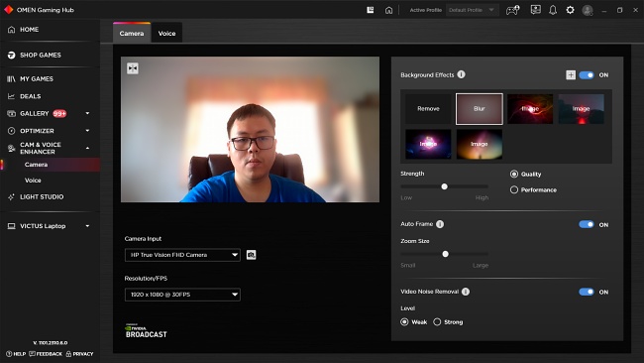644x363 pixels.
Task: Click the mirror flip icon on camera preview
Action: click(x=133, y=68)
